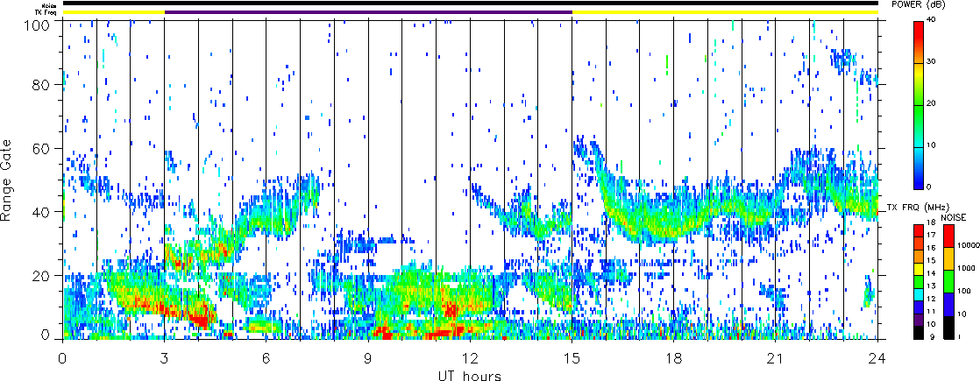Click the "9" tick label on the UT hours axis

pos(368,359)
